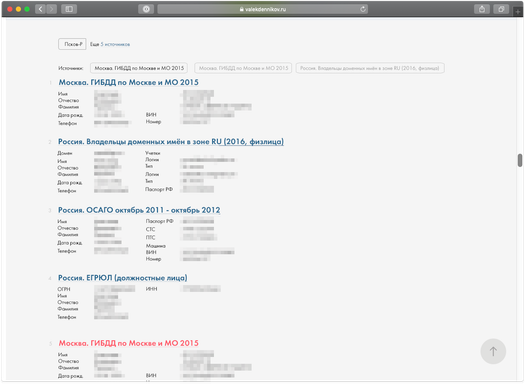This screenshot has width=525, height=384.
Task: Click the ОГРН label in ЕГРЮЛ section
Action: coord(64,289)
